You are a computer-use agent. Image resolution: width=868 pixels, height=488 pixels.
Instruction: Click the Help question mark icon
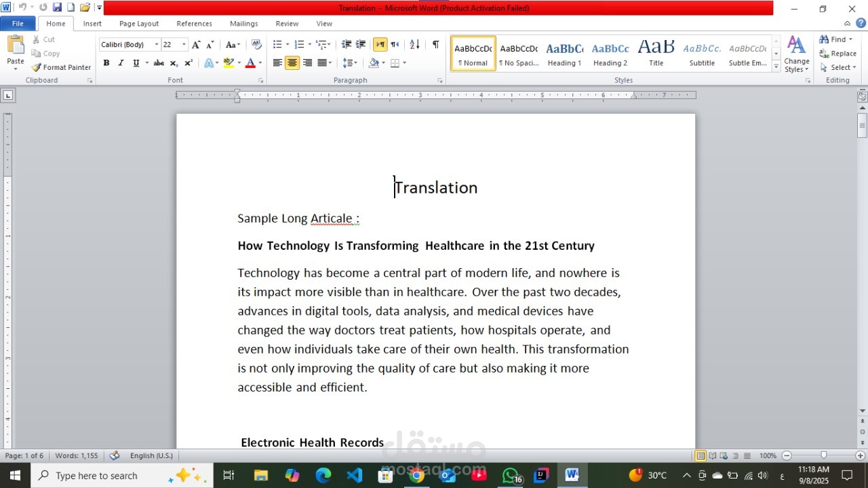(861, 23)
